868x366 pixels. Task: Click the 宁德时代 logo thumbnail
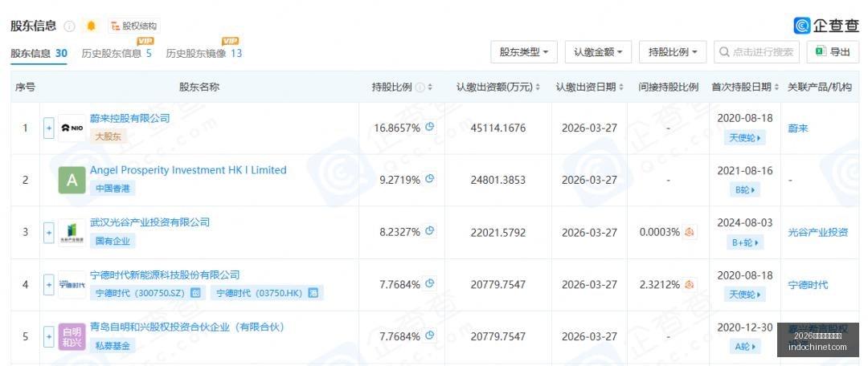coord(72,284)
